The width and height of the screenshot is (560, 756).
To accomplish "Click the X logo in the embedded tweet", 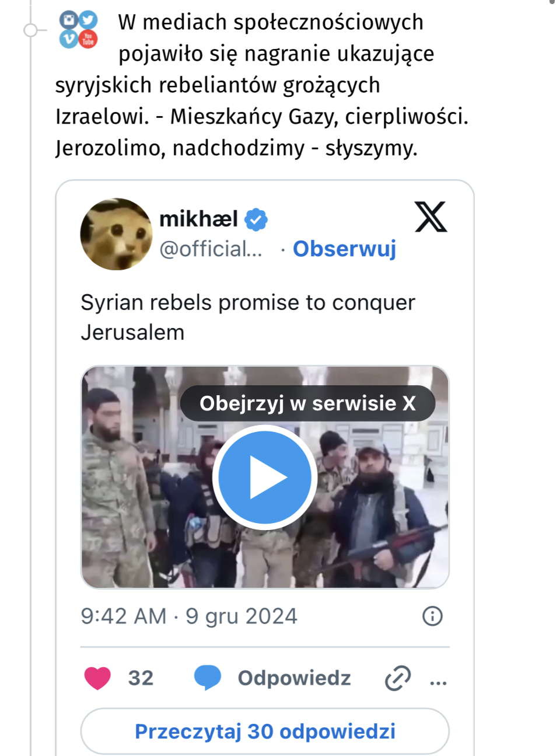I will 430,217.
